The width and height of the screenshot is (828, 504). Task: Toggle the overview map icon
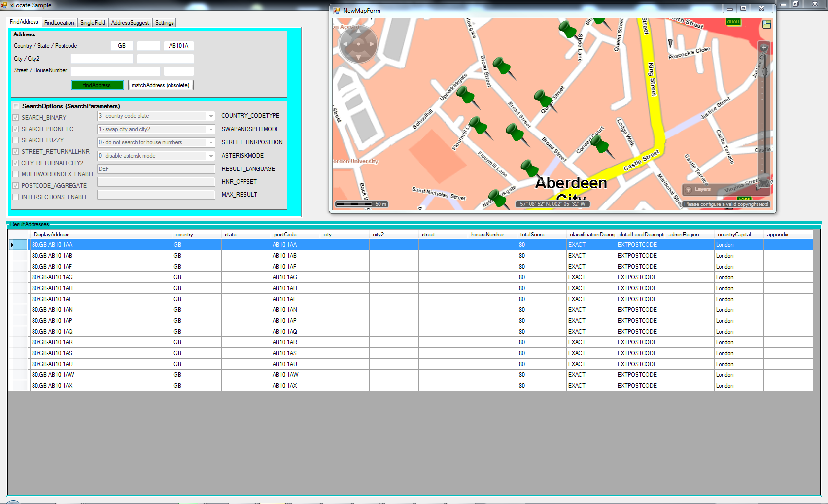(766, 24)
